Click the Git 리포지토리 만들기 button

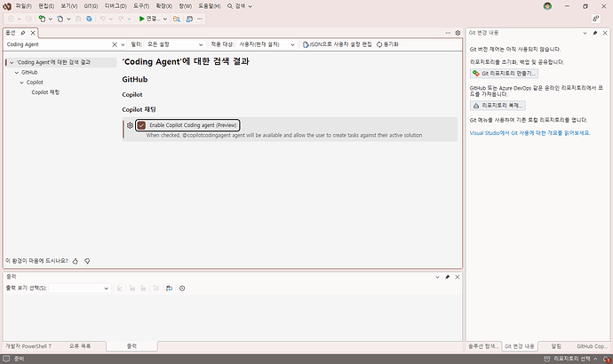tap(504, 74)
